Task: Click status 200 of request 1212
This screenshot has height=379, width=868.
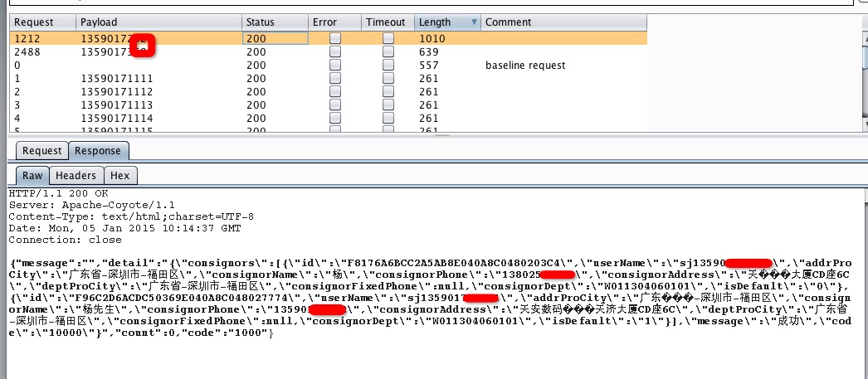Action: point(276,39)
